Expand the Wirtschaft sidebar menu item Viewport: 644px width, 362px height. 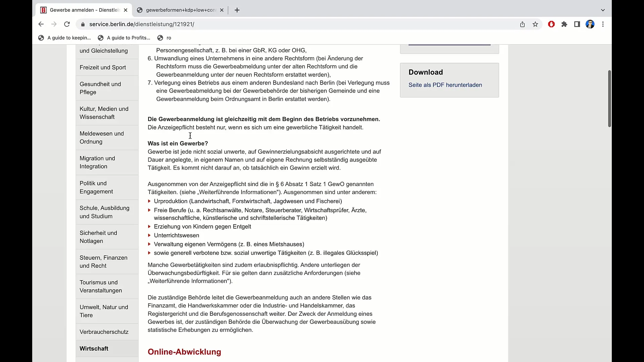(x=94, y=348)
